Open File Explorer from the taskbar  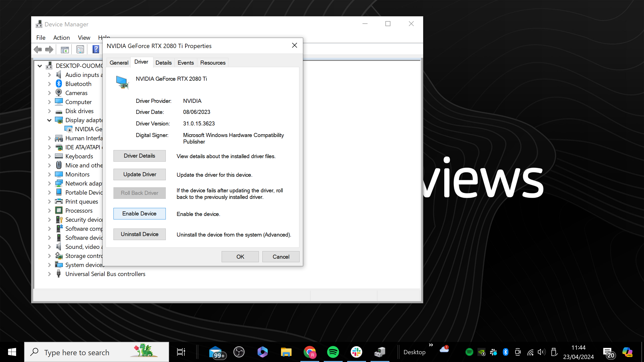(x=286, y=352)
